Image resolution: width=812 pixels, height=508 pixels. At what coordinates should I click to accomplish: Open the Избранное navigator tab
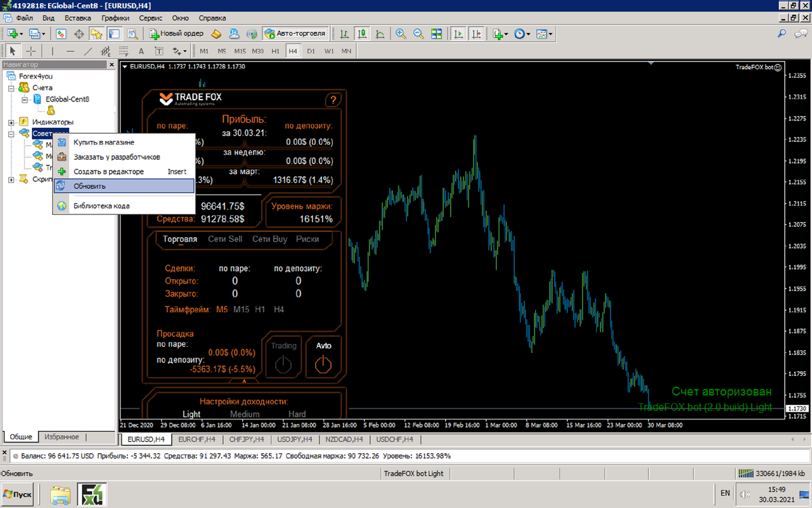click(62, 437)
